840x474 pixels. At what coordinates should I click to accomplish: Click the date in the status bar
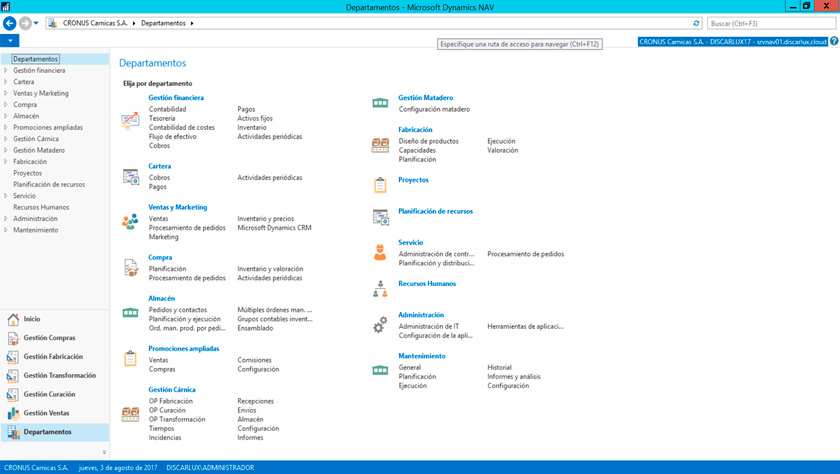[118, 468]
